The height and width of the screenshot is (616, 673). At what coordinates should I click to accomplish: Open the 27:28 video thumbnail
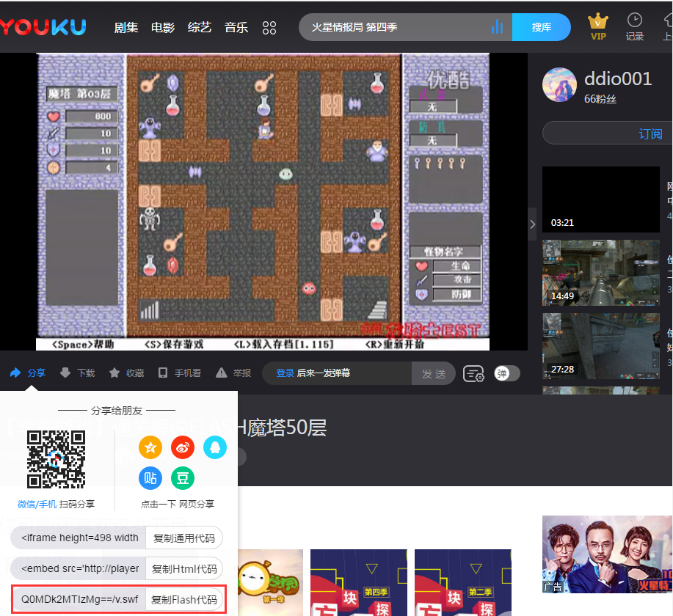pos(601,345)
